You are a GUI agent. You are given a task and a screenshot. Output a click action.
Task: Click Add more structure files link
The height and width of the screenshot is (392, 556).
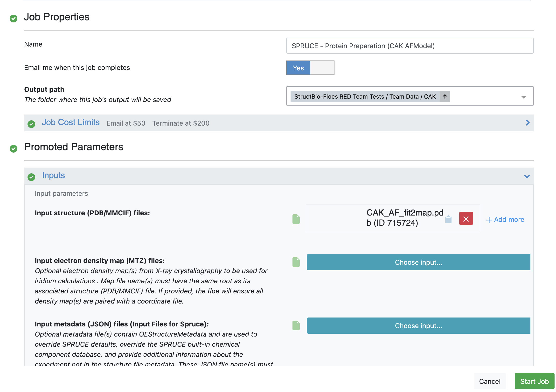[x=506, y=220]
